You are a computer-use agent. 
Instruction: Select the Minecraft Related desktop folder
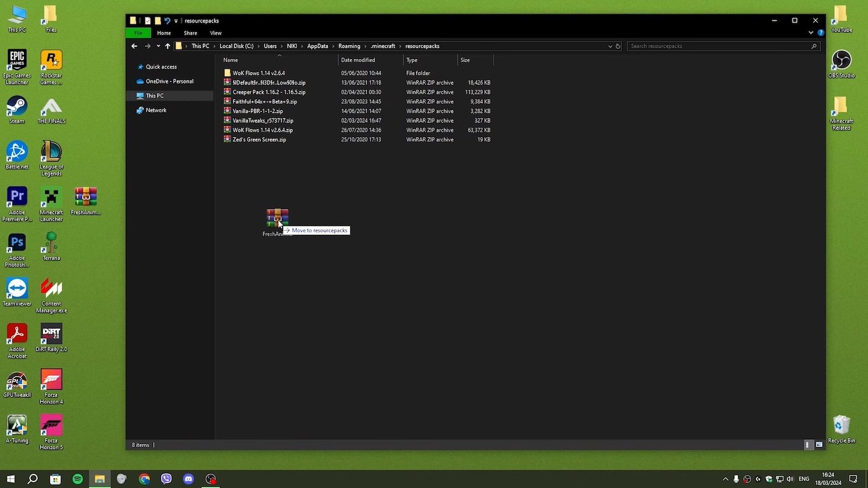click(x=841, y=113)
